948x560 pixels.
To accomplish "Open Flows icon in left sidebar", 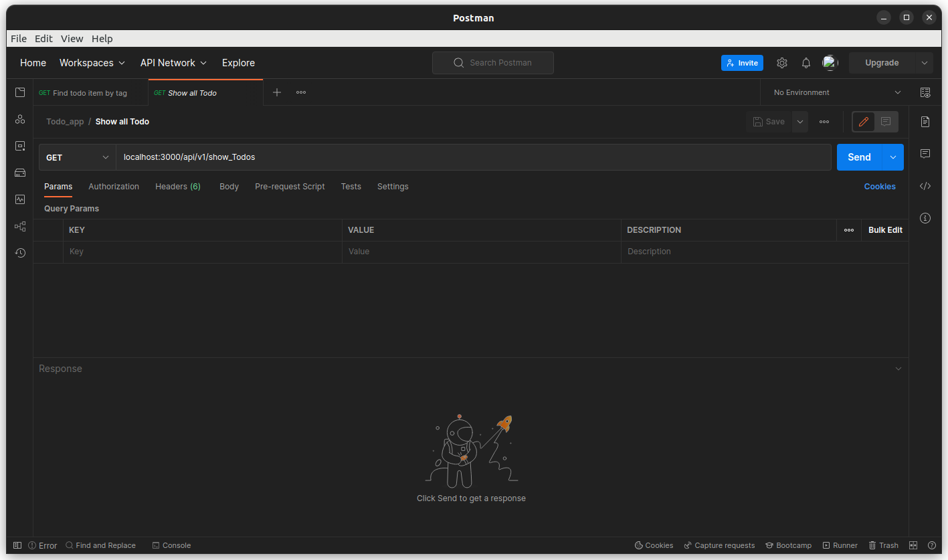I will tap(20, 226).
